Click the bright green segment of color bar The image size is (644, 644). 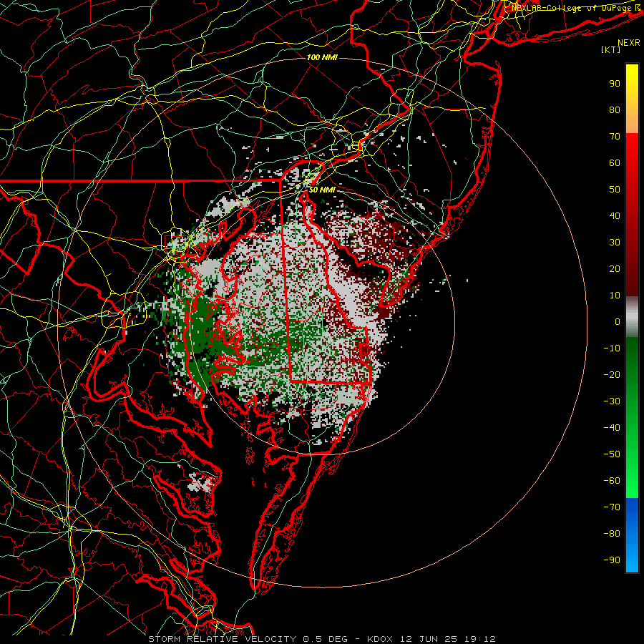(632, 472)
